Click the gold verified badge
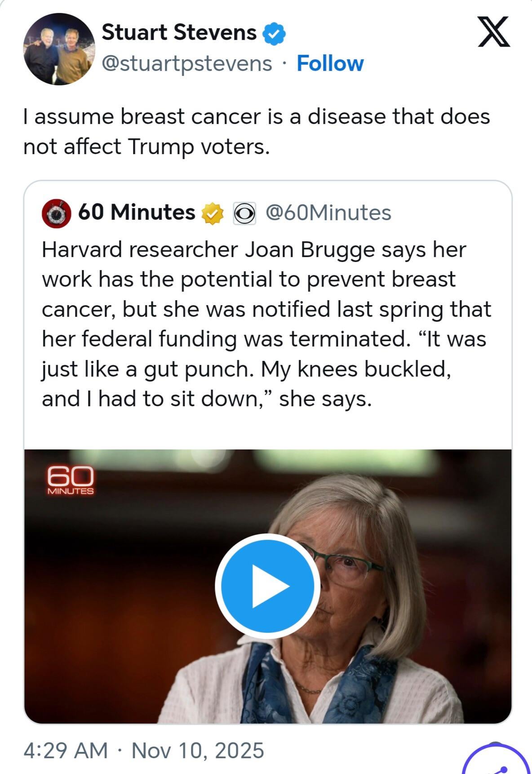Screen dimensions: 532x774 pos(212,213)
